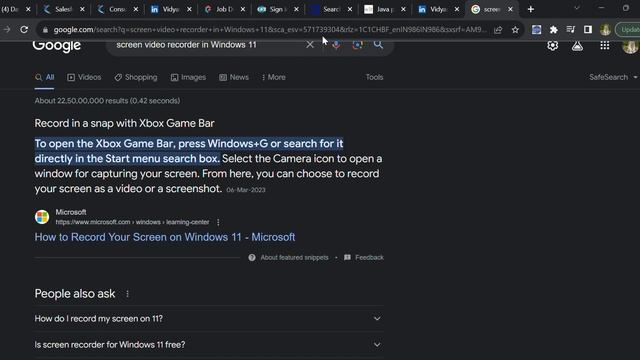640x360 pixels.
Task: Click the About featured snippets help icon
Action: (252, 258)
